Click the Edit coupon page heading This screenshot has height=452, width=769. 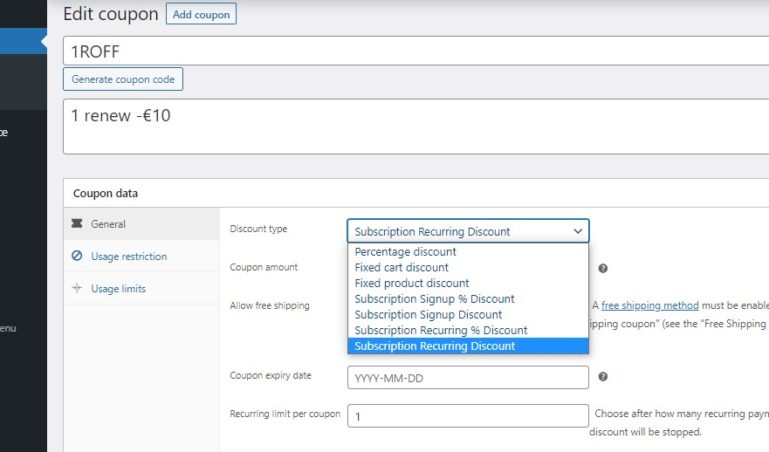click(x=111, y=14)
